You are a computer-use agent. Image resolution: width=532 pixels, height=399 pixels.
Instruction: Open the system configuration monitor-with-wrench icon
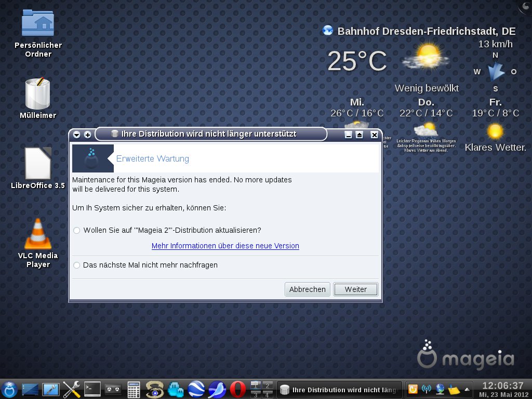[x=51, y=389]
